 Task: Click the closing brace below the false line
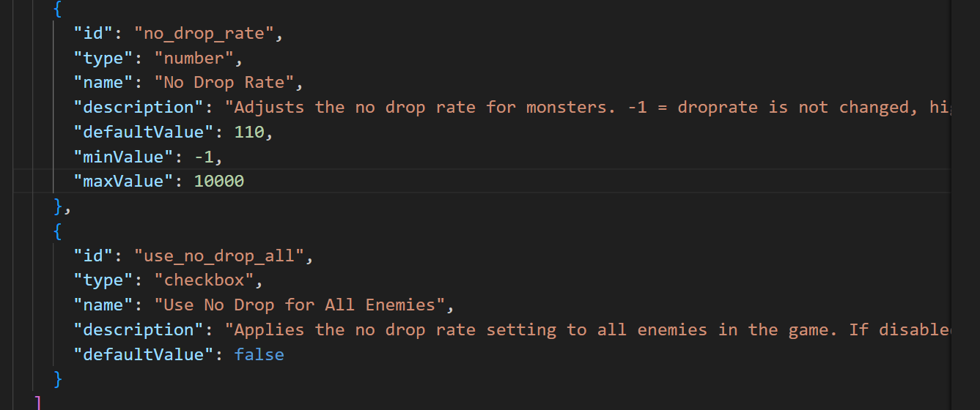[x=59, y=379]
